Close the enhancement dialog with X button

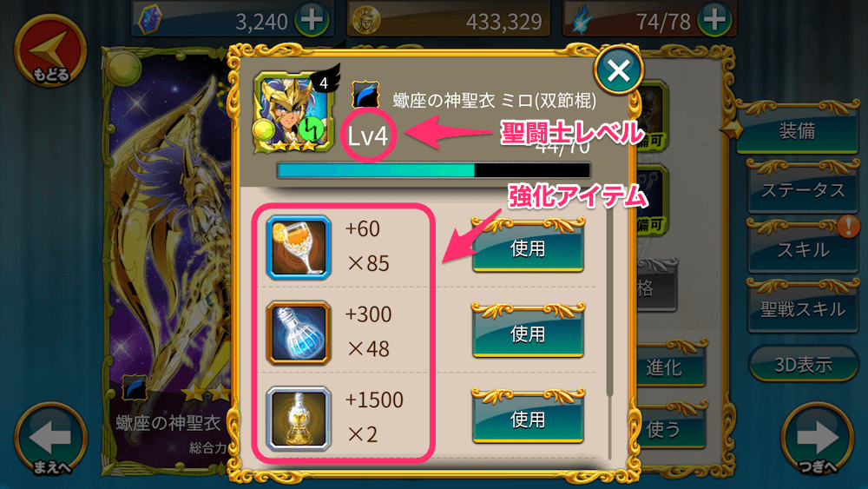pos(618,70)
